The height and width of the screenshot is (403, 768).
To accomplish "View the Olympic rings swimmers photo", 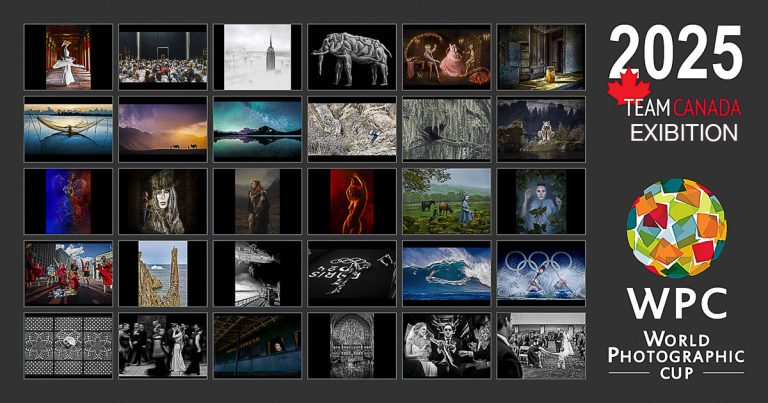I will coord(540,273).
